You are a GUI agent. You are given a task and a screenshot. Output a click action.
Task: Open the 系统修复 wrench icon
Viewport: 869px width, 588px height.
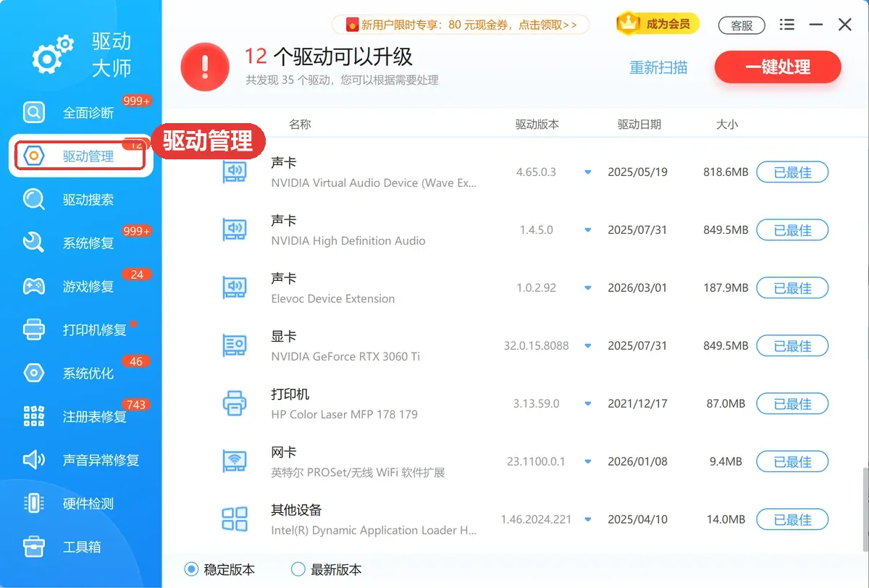[x=34, y=243]
